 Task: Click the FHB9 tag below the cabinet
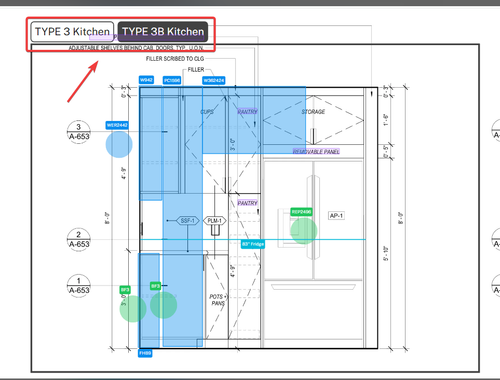[145, 353]
